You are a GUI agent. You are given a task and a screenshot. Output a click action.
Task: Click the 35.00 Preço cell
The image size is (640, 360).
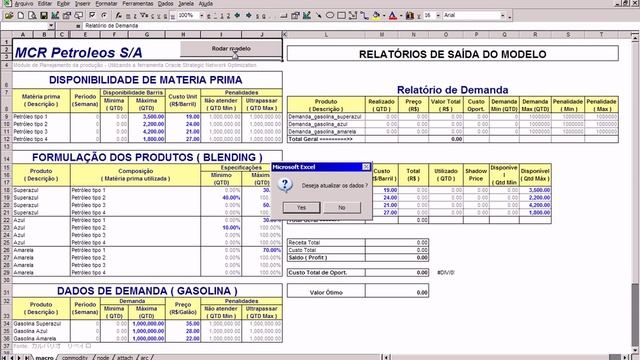pyautogui.click(x=183, y=324)
